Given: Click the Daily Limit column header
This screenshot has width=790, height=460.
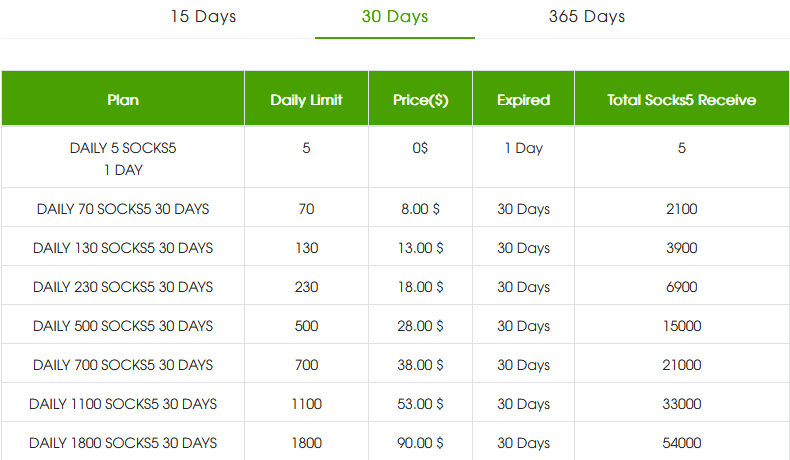Looking at the screenshot, I should pyautogui.click(x=306, y=100).
